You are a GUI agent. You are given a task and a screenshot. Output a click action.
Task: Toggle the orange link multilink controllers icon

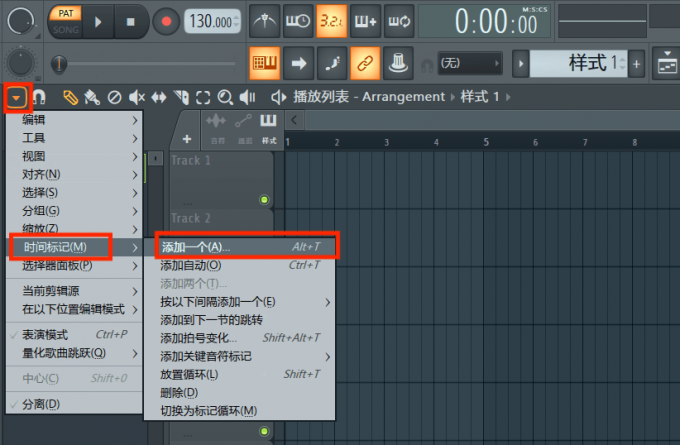(365, 63)
